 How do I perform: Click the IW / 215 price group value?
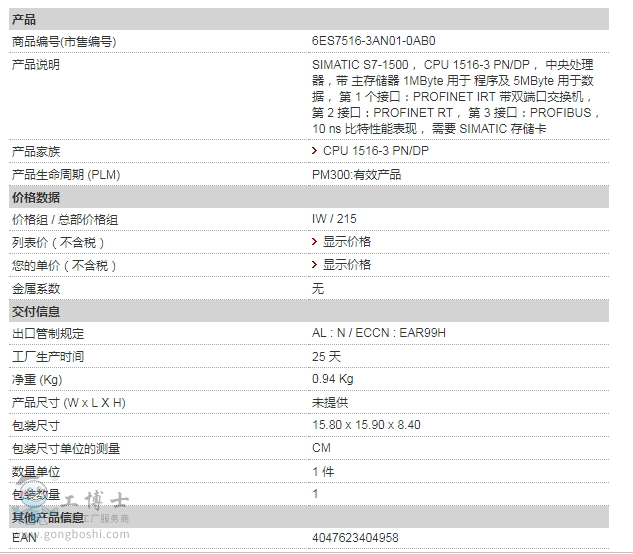point(334,219)
